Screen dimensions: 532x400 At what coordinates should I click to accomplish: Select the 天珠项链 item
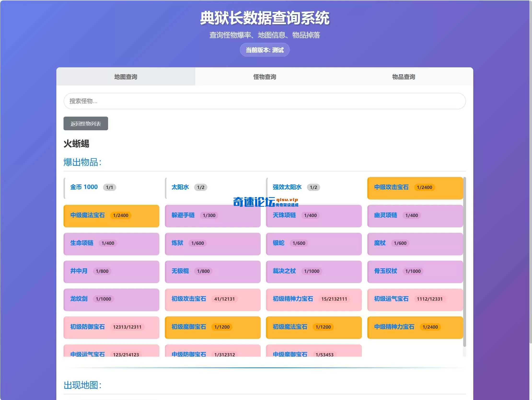coord(314,216)
